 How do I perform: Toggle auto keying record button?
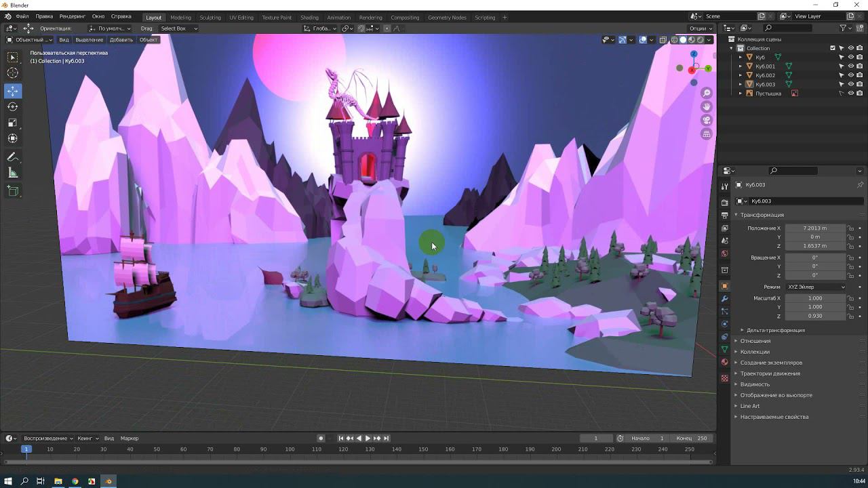[321, 439]
